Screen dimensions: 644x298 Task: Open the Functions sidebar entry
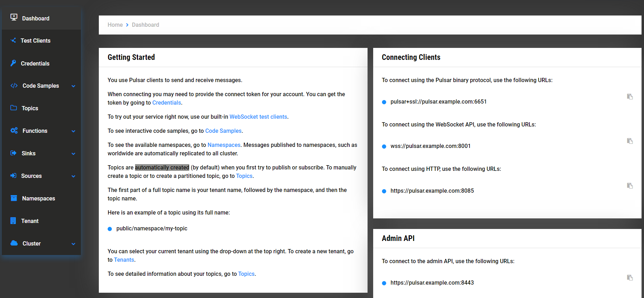42,131
